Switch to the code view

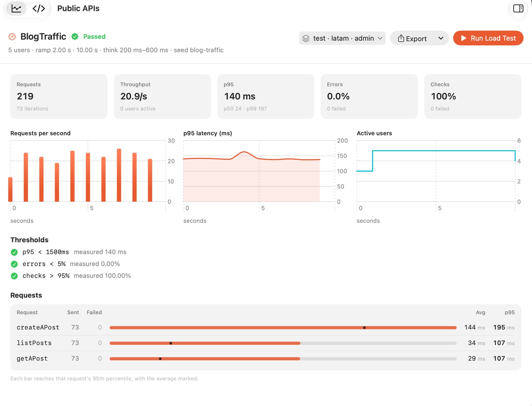pyautogui.click(x=39, y=9)
